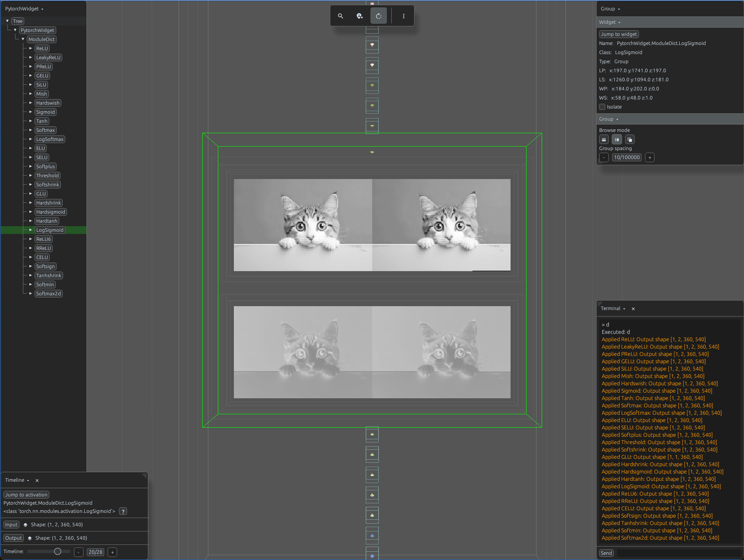Click the Jump to widget button

point(619,34)
